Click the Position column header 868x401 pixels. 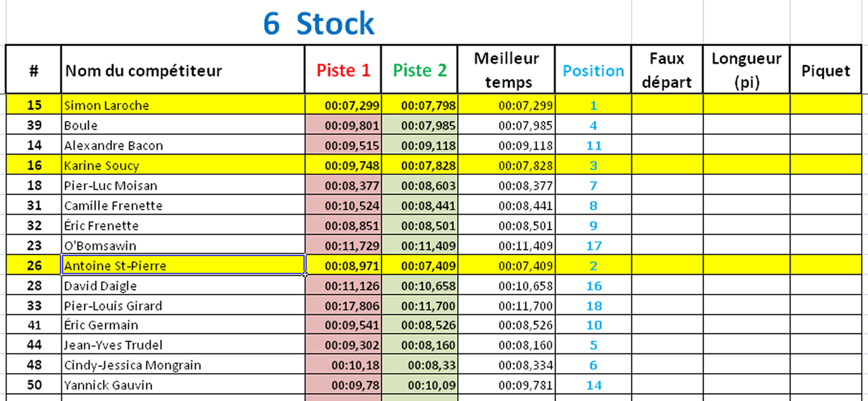pyautogui.click(x=593, y=70)
